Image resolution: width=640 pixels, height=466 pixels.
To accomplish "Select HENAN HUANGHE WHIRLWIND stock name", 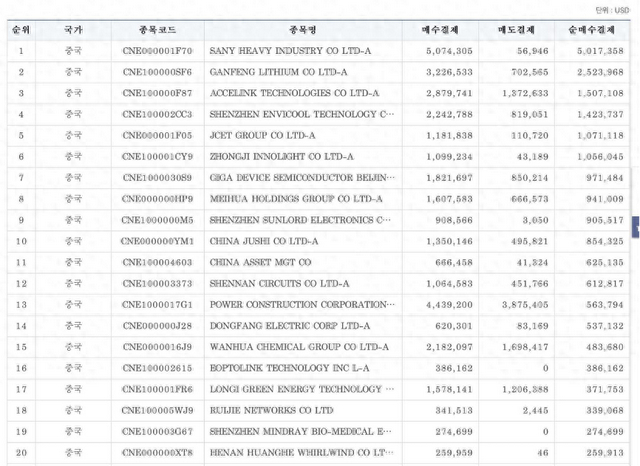I will 302,453.
